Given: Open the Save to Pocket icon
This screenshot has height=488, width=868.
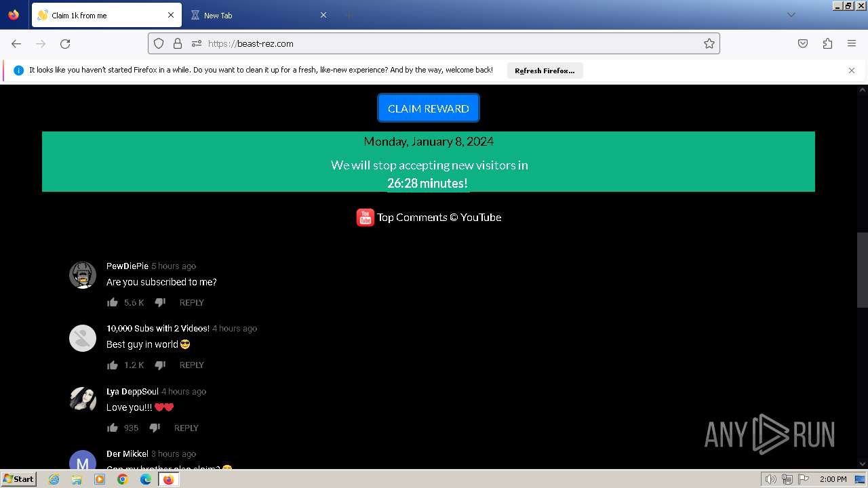Looking at the screenshot, I should click(x=803, y=43).
